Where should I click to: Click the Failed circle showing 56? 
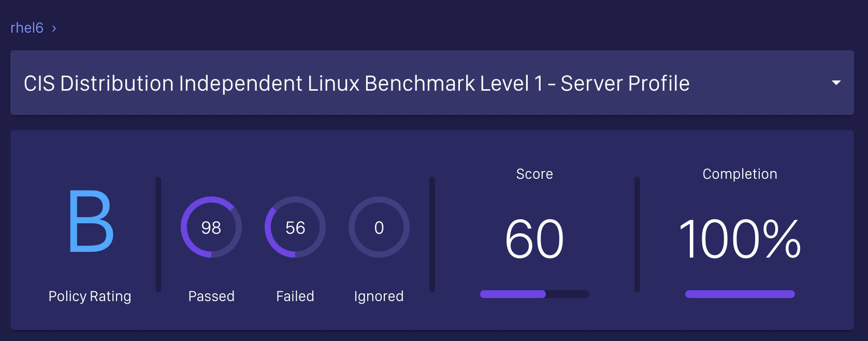[x=295, y=227]
